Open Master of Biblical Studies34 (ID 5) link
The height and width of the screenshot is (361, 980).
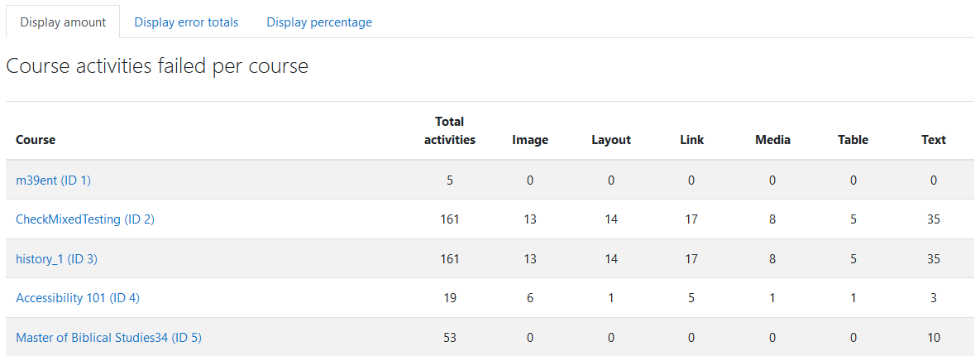pos(108,338)
